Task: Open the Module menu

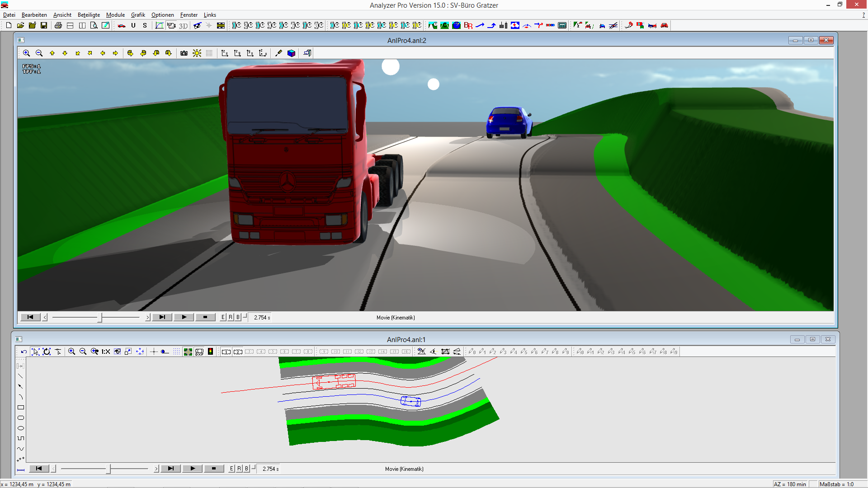Action: point(115,15)
